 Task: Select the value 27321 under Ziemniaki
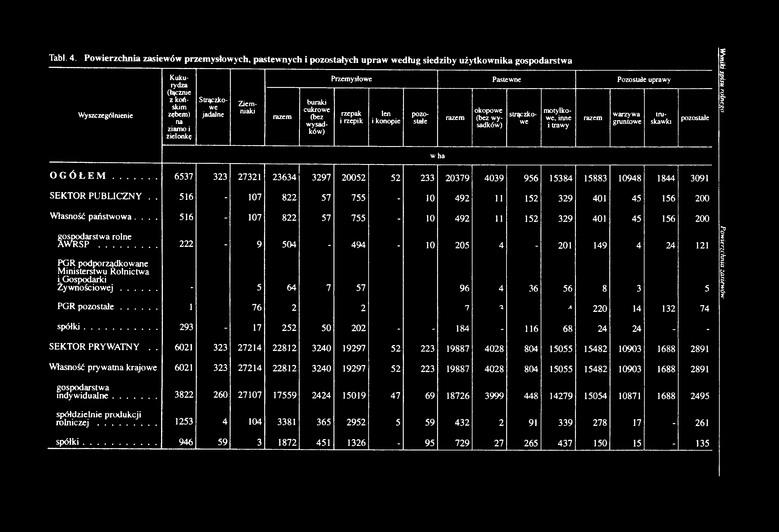pos(250,177)
